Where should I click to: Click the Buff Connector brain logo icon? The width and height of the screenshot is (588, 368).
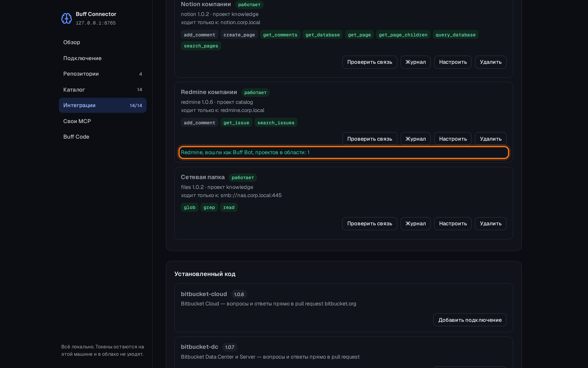coord(66,18)
